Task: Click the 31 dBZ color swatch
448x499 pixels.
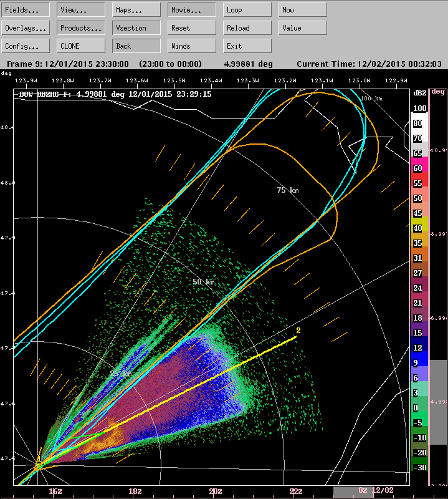Action: (x=419, y=254)
